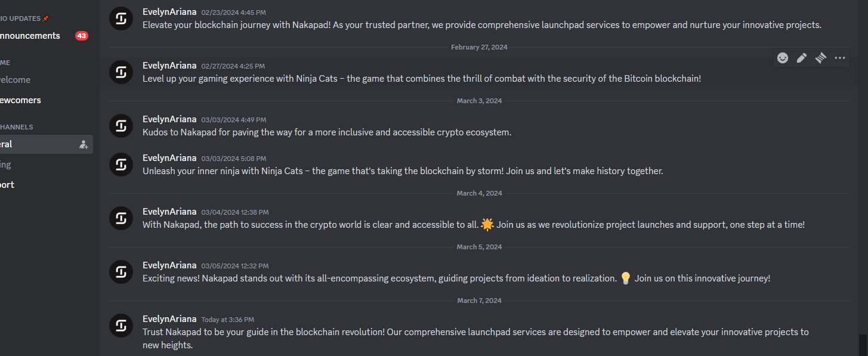Create a thread with the spool icon

[821, 58]
